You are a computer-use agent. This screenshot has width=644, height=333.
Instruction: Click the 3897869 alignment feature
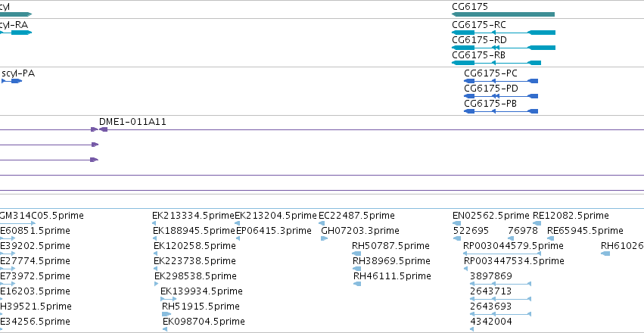(x=500, y=284)
